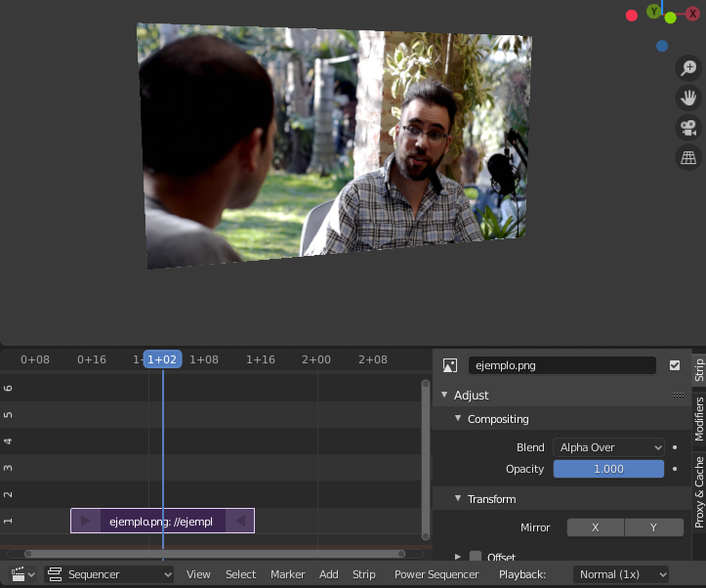This screenshot has width=706, height=588.
Task: Enable the Offset checkbox
Action: click(x=476, y=557)
